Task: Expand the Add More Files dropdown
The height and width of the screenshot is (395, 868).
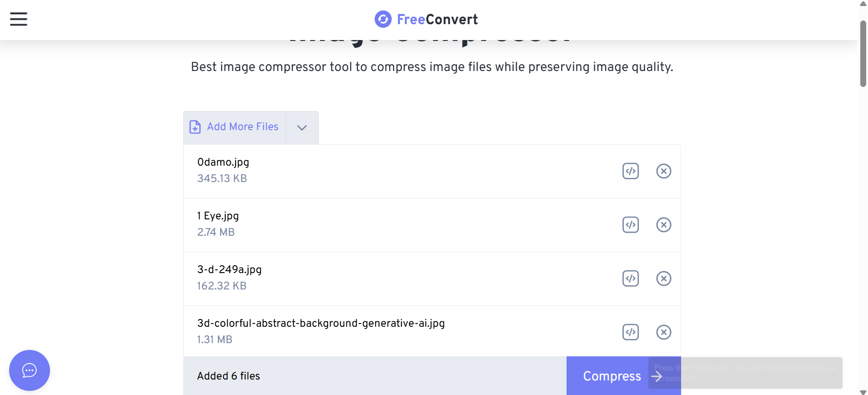Action: [x=301, y=127]
